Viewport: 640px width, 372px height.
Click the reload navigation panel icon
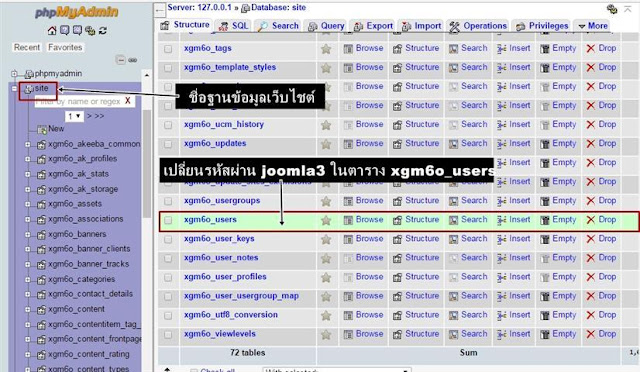(x=102, y=31)
